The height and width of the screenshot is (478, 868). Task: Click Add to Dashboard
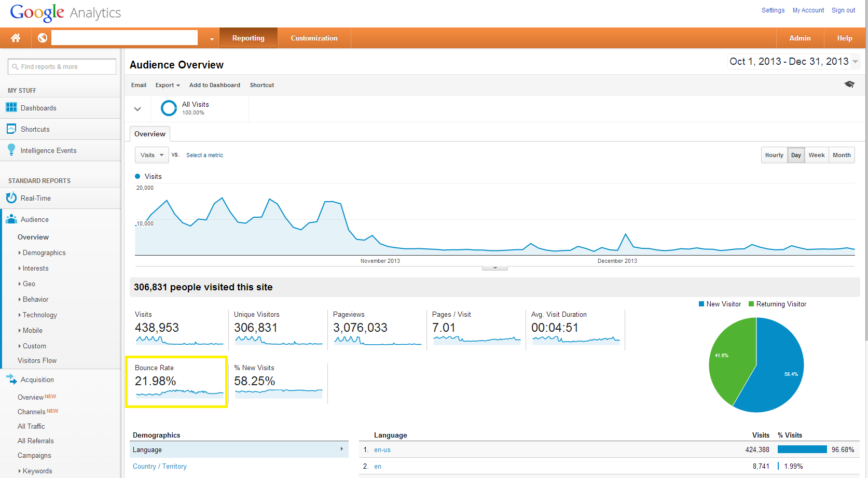[x=215, y=85]
